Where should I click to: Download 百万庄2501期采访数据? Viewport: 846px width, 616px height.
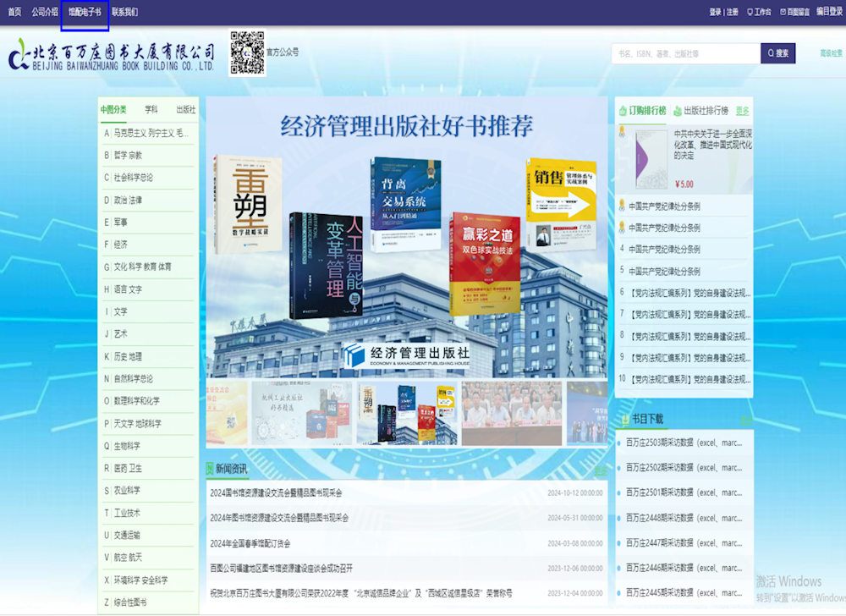[684, 492]
